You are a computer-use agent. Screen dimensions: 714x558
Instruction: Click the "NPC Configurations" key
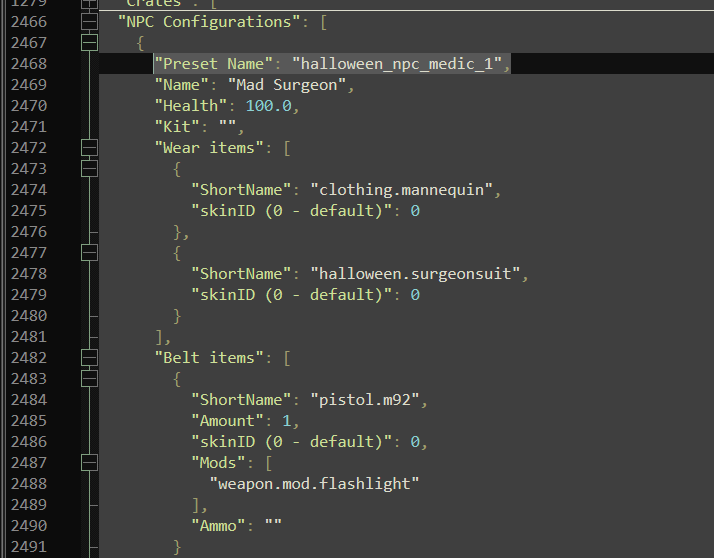tap(209, 21)
